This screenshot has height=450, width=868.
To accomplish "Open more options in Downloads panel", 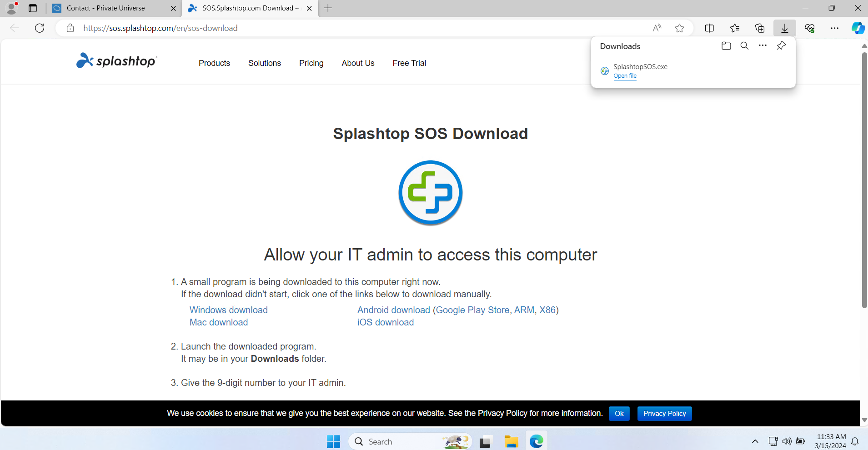I will (763, 46).
